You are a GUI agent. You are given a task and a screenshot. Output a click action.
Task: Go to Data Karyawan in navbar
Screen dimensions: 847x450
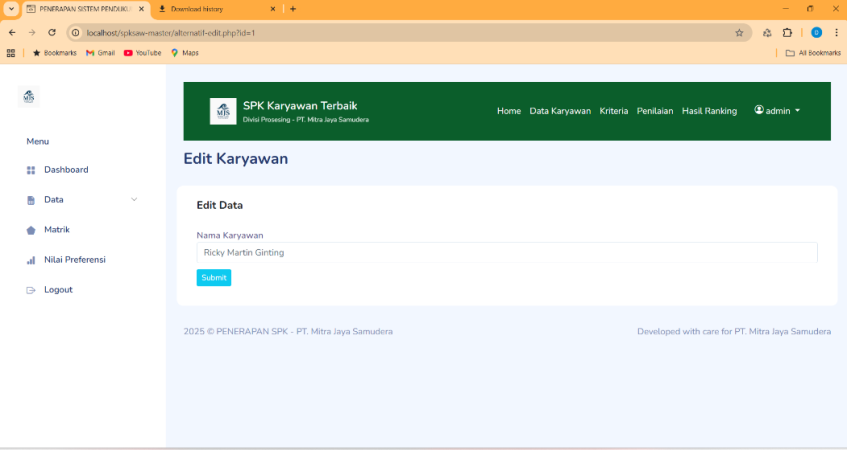click(x=560, y=111)
